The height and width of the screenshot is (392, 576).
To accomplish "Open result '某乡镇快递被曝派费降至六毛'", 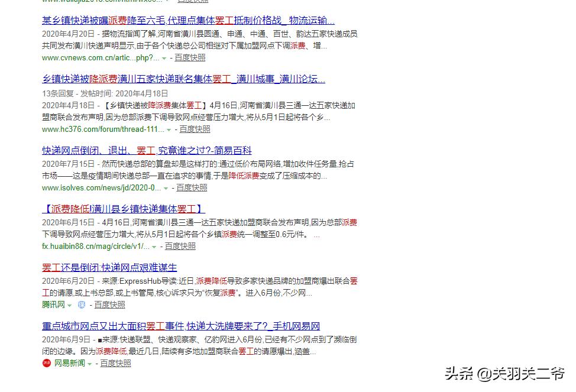I will [188, 21].
